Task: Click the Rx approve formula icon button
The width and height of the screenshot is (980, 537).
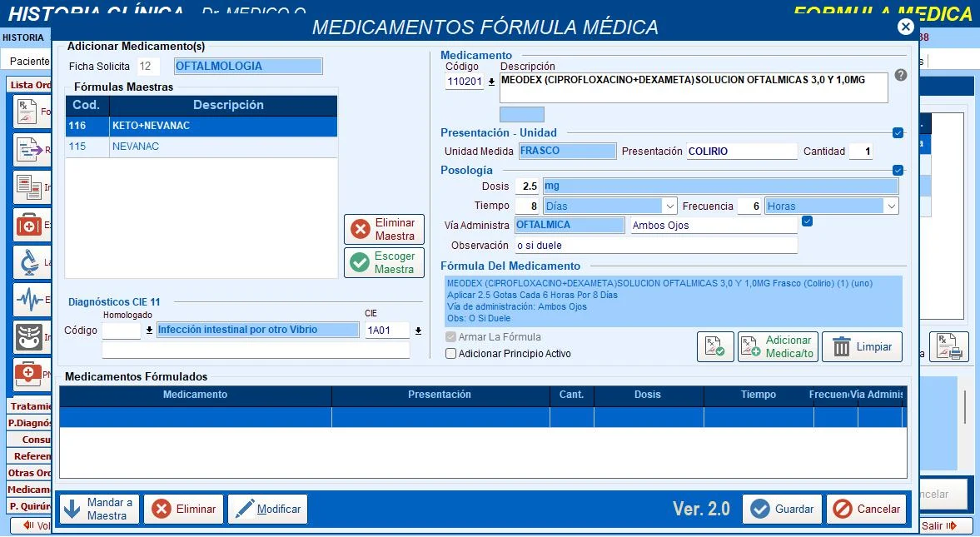Action: point(715,347)
